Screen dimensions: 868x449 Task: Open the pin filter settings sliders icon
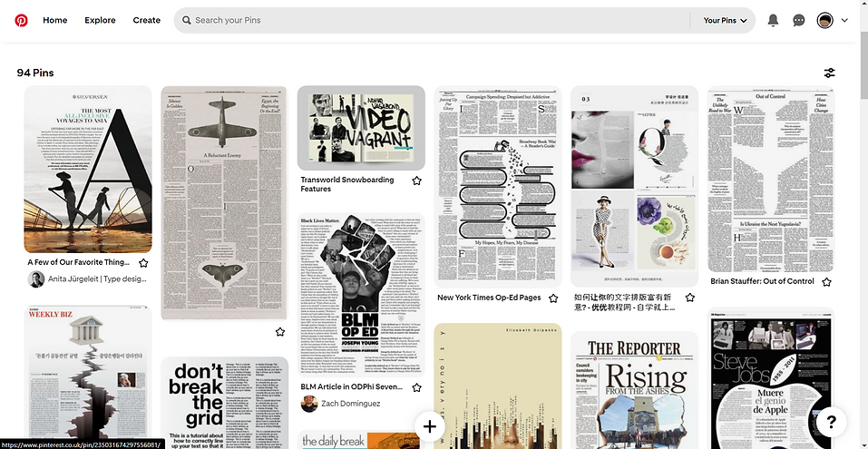pos(829,73)
